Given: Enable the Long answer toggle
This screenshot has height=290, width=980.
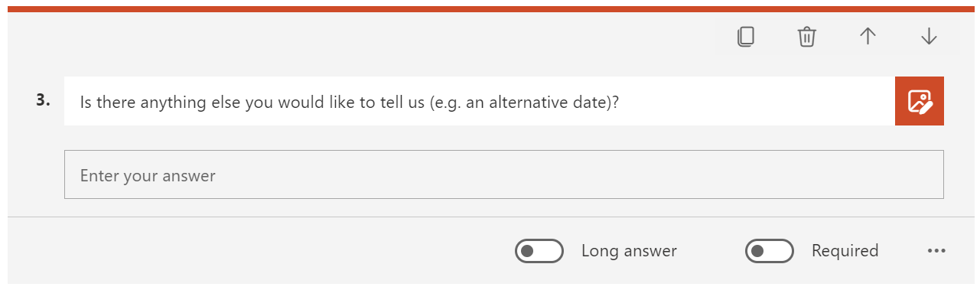Looking at the screenshot, I should [x=539, y=251].
